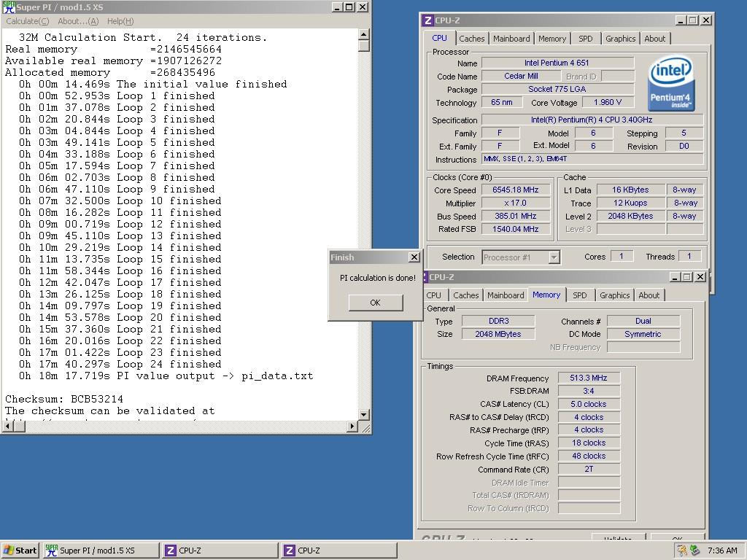Screen dimensions: 747x560
Task: Switch to the SPD tab in upper CPU-Z
Action: [586, 39]
